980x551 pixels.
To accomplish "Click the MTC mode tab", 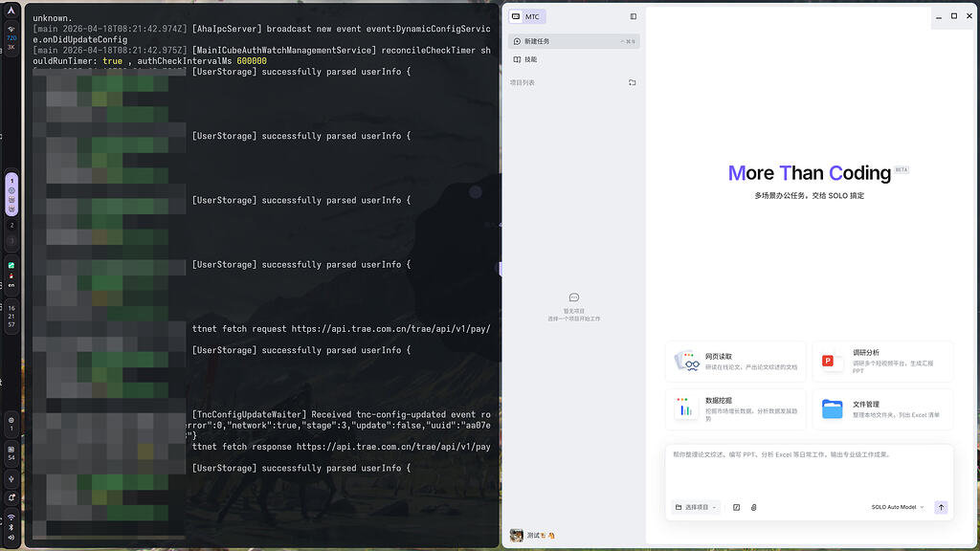I will point(526,17).
